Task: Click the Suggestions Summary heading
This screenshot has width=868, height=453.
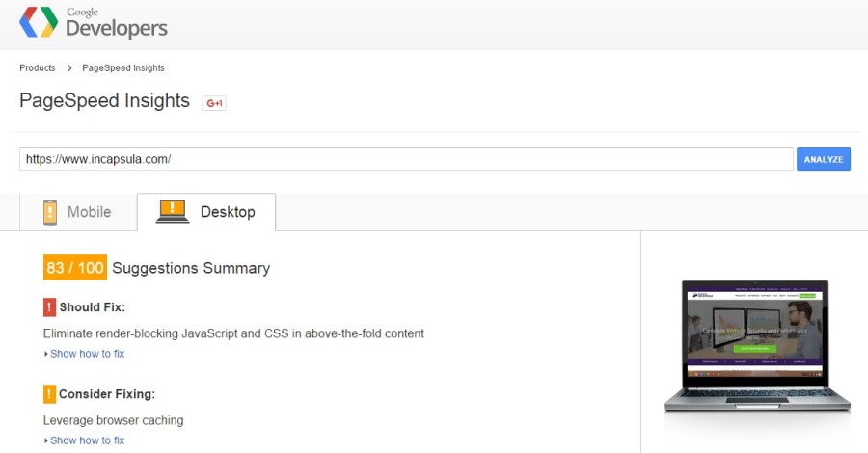Action: point(191,268)
